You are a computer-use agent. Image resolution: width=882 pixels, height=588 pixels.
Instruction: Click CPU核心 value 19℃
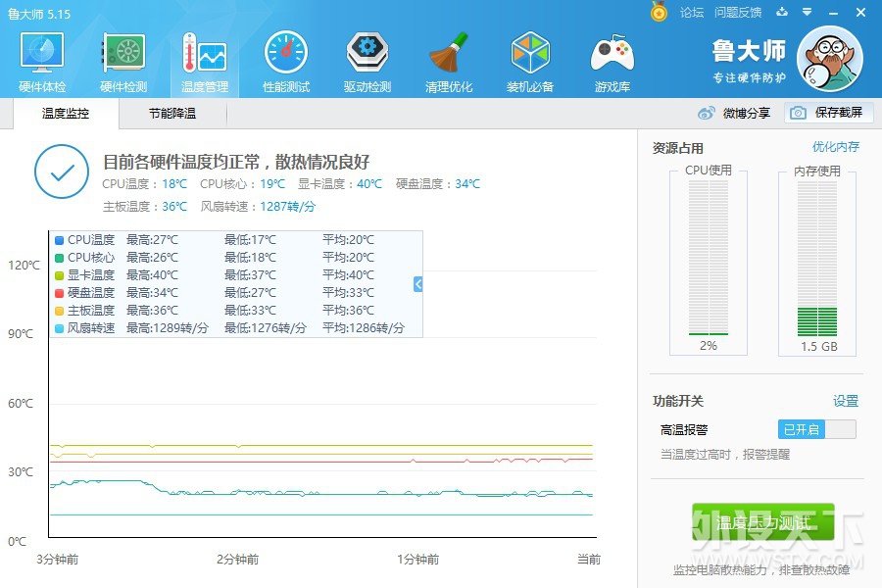click(272, 184)
